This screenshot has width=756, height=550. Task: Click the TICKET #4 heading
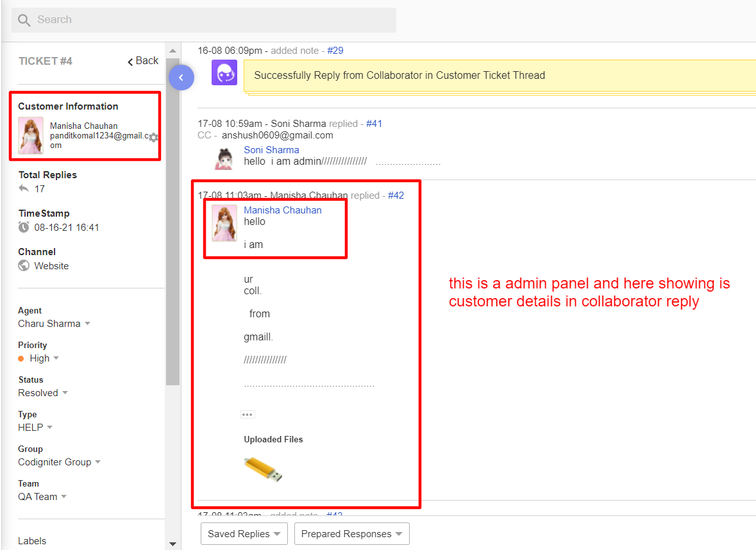point(46,62)
